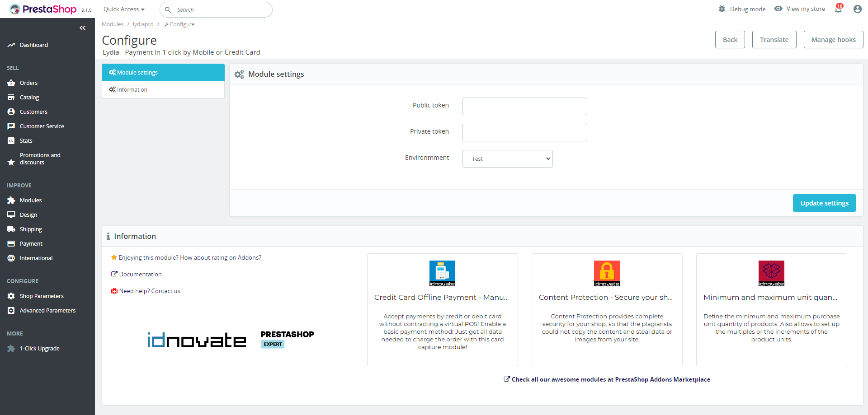Click the Translate button
Image resolution: width=868 pixels, height=415 pixels.
click(774, 40)
